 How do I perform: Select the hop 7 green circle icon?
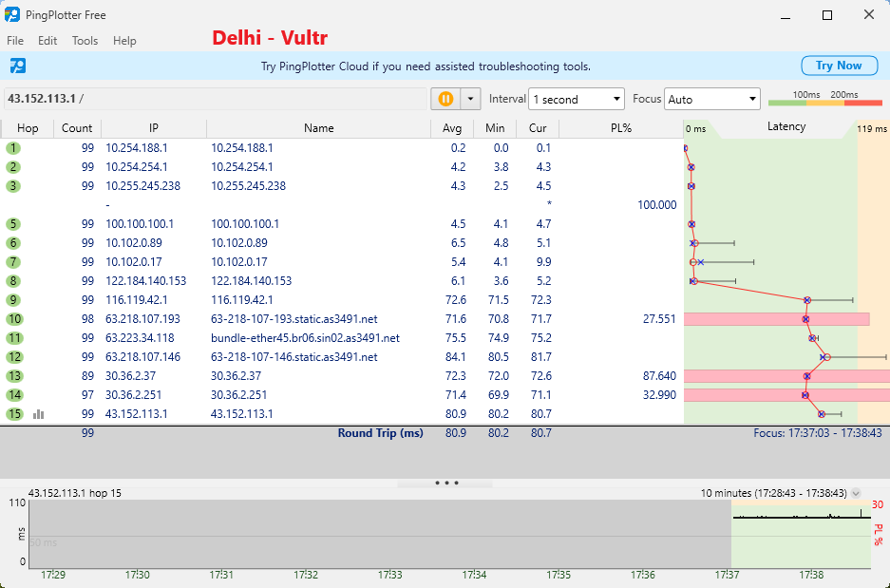point(13,262)
